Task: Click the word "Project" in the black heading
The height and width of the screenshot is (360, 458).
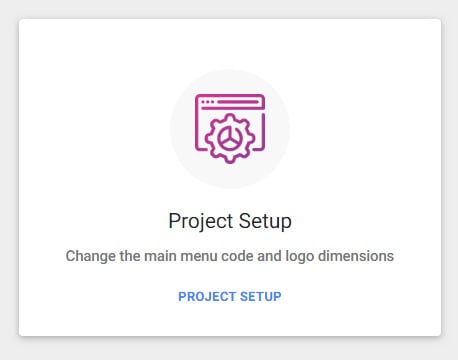Action: (x=201, y=221)
